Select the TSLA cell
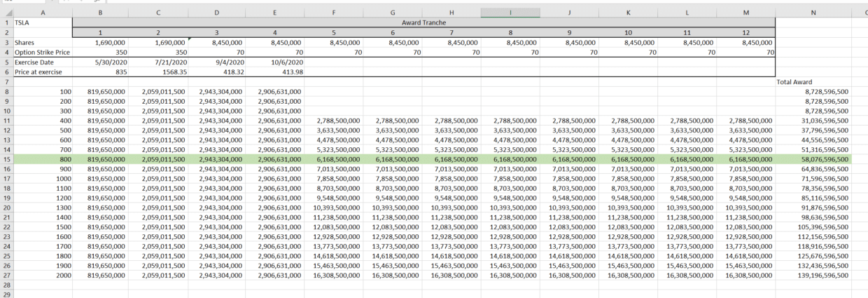Screen dimensions: 868x298 click(42, 23)
